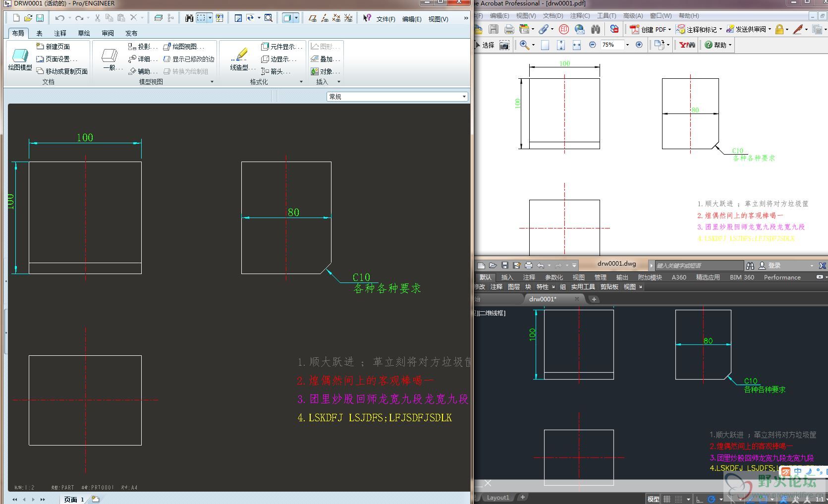Click the large 绘图模型 drawing model icon
Viewport: 828px width, 504px height.
[20, 59]
